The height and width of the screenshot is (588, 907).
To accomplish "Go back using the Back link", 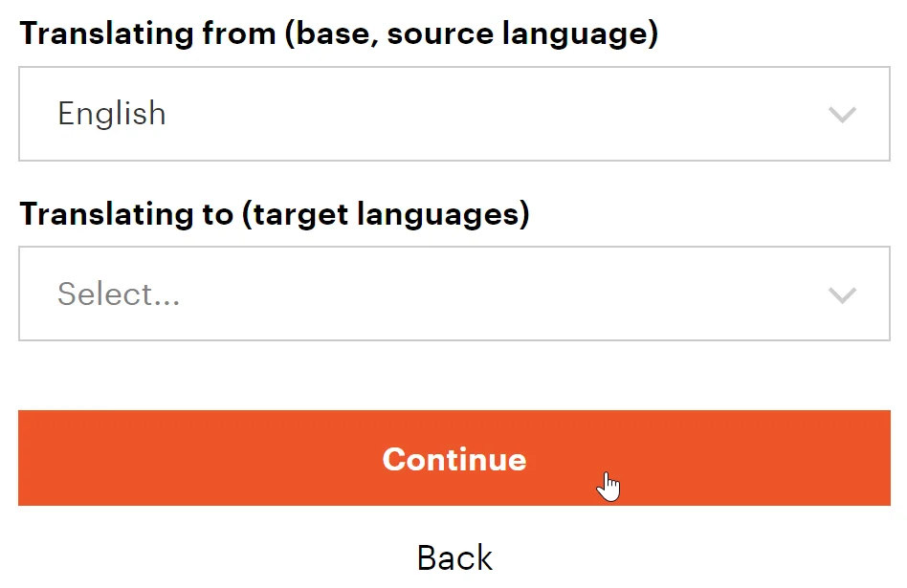I will 454,557.
